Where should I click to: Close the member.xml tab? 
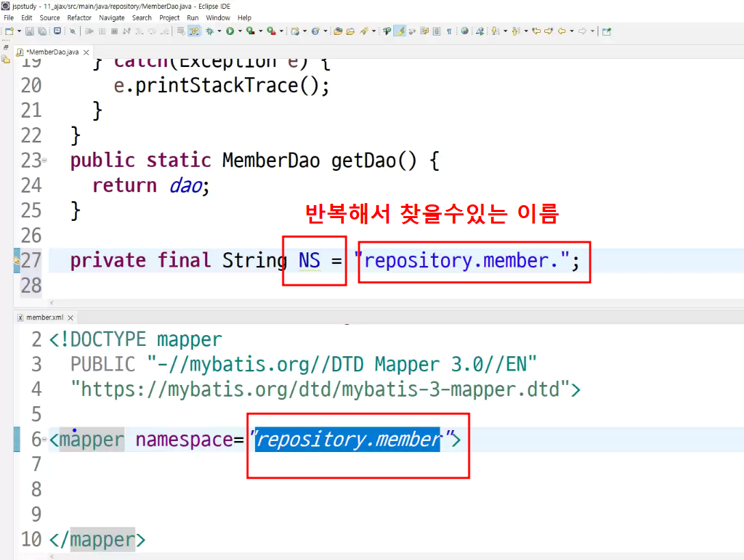(x=70, y=317)
